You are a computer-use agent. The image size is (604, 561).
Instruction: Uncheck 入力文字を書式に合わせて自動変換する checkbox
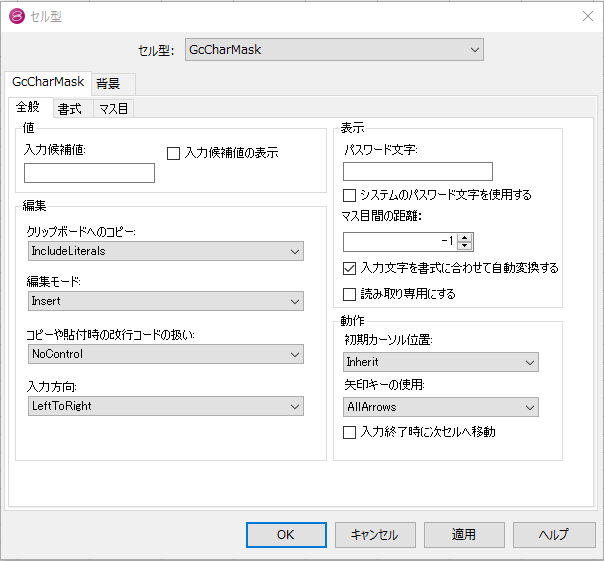349,269
